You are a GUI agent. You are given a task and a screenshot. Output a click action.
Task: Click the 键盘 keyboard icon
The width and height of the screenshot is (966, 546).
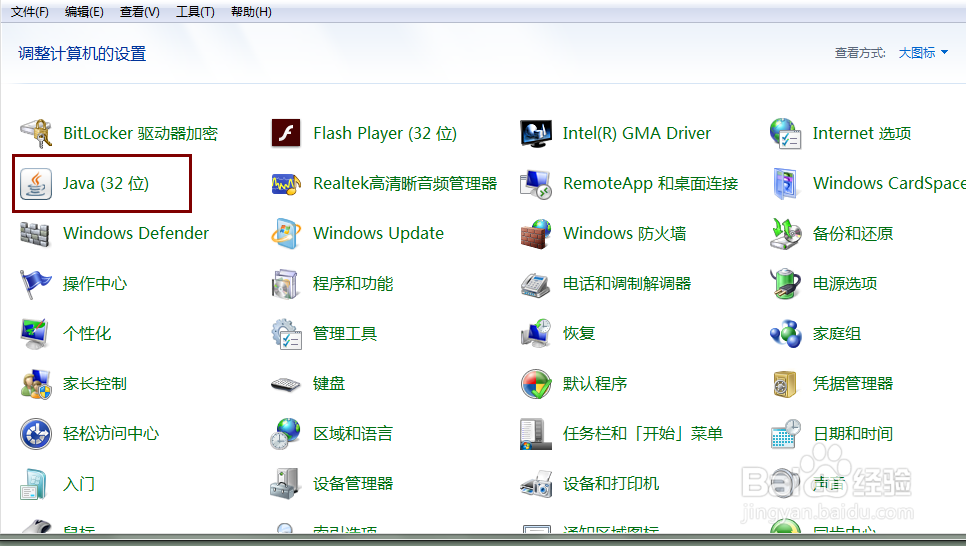[x=286, y=384]
